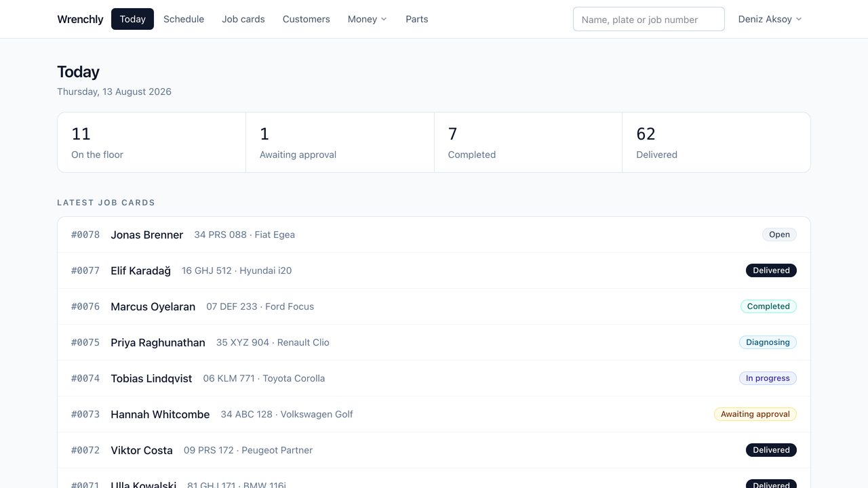This screenshot has width=868, height=488.
Task: Open Hannah Whitcombe's job card
Action: click(x=434, y=414)
